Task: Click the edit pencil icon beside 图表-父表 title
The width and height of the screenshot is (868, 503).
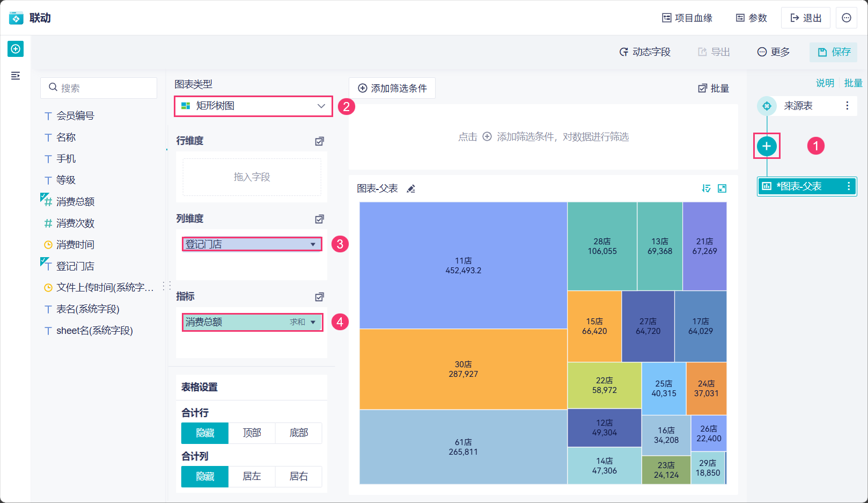Action: 411,188
